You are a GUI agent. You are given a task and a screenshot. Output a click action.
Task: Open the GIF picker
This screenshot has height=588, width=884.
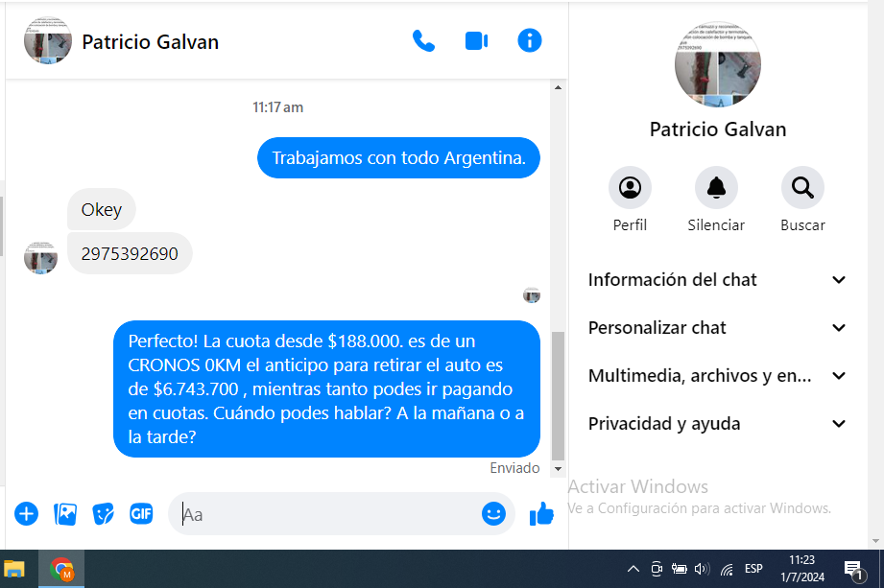click(141, 514)
